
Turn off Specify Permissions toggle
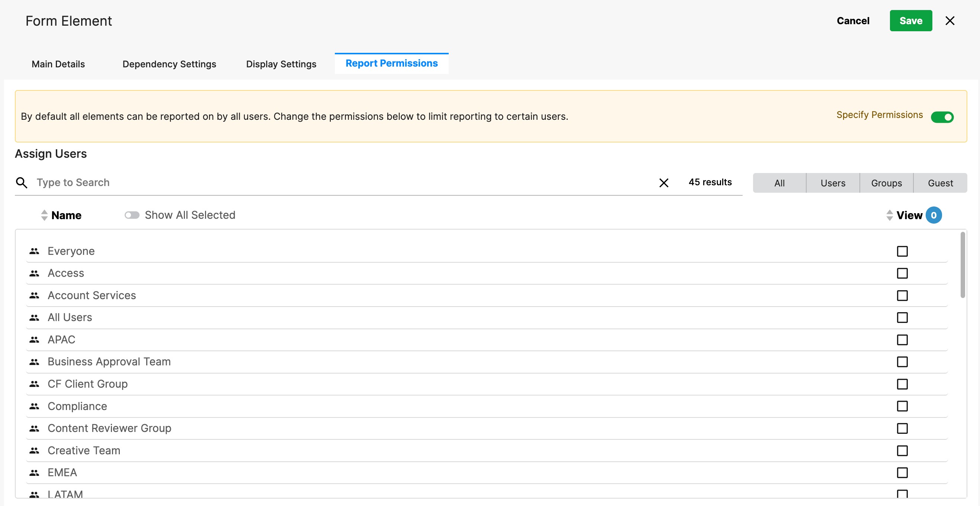pyautogui.click(x=942, y=117)
